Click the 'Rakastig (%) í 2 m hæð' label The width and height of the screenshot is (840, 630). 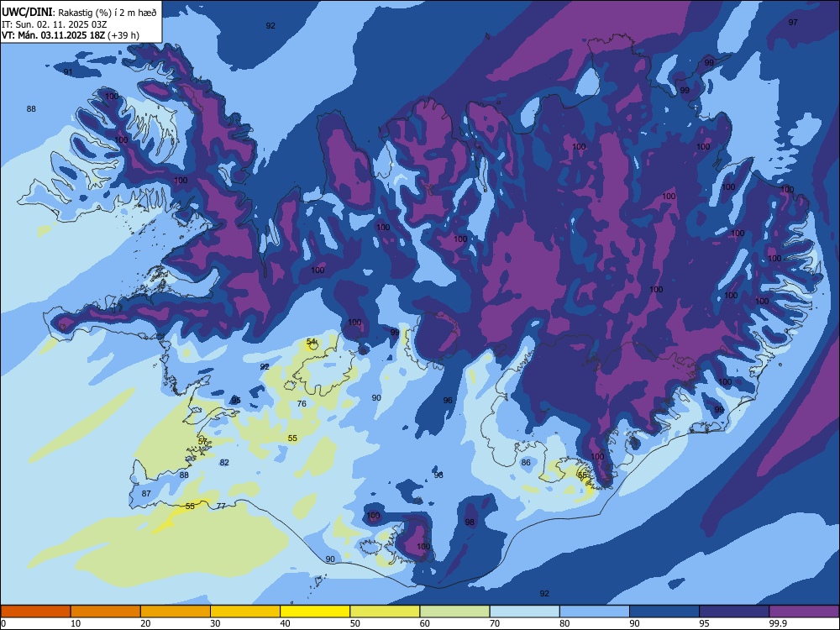tap(108, 13)
